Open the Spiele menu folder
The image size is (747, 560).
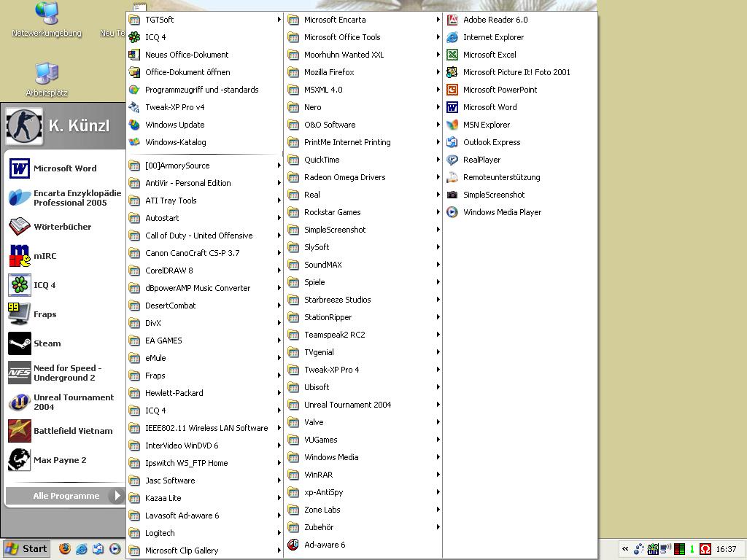click(364, 282)
